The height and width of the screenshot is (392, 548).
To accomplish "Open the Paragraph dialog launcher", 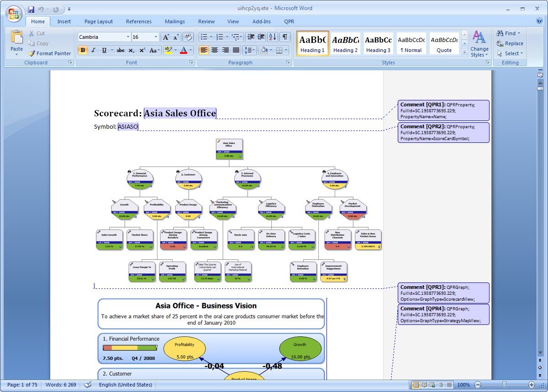I will [289, 63].
